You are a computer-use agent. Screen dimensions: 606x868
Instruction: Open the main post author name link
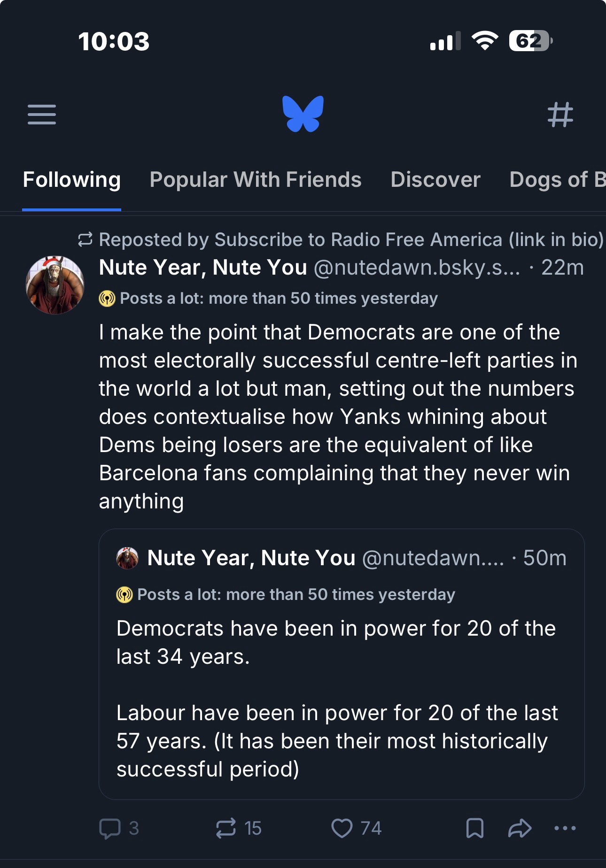click(x=203, y=268)
